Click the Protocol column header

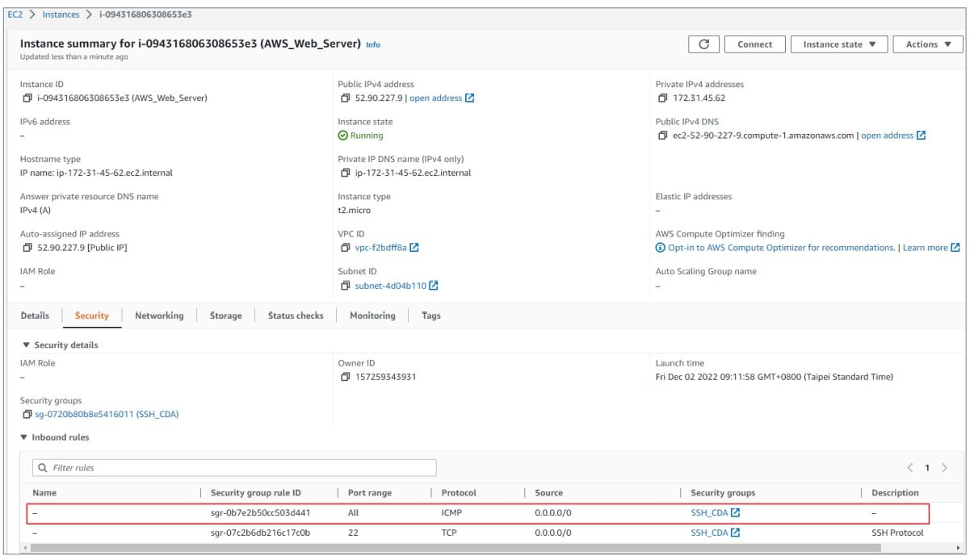[x=459, y=493]
